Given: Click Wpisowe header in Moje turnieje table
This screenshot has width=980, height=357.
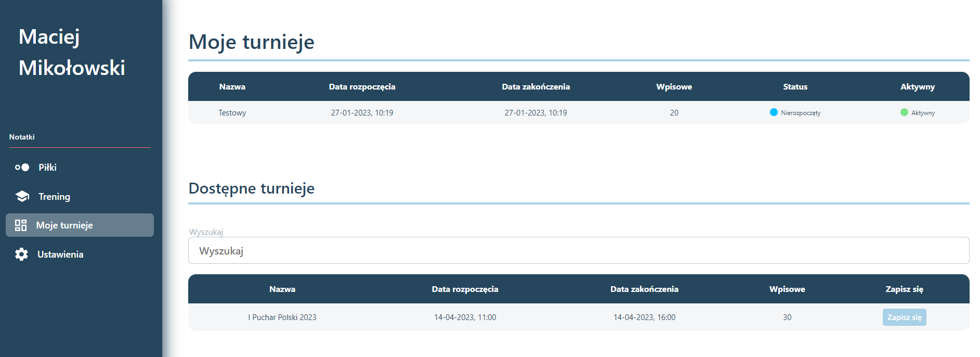Looking at the screenshot, I should (674, 87).
